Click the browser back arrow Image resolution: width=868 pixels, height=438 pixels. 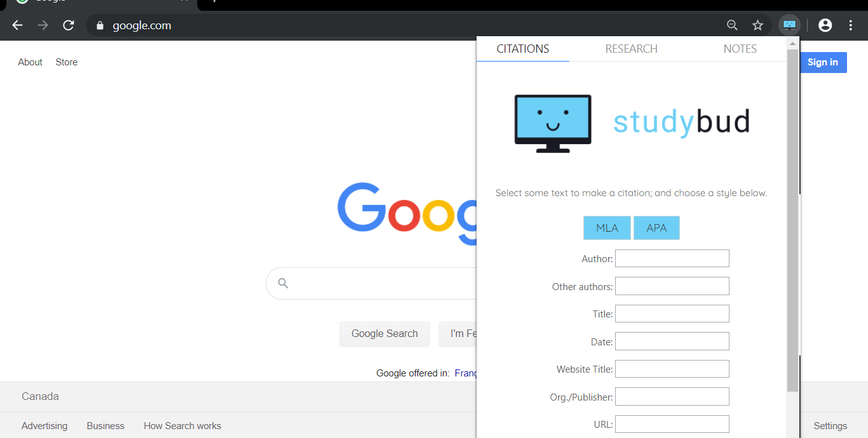coord(17,25)
